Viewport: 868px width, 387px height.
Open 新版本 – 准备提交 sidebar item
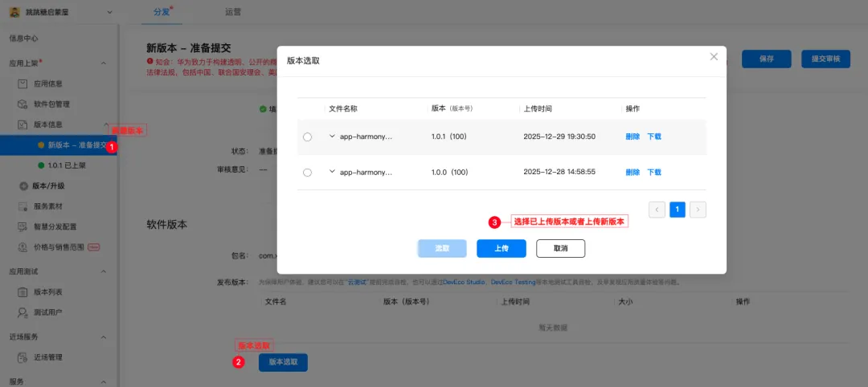(x=58, y=145)
